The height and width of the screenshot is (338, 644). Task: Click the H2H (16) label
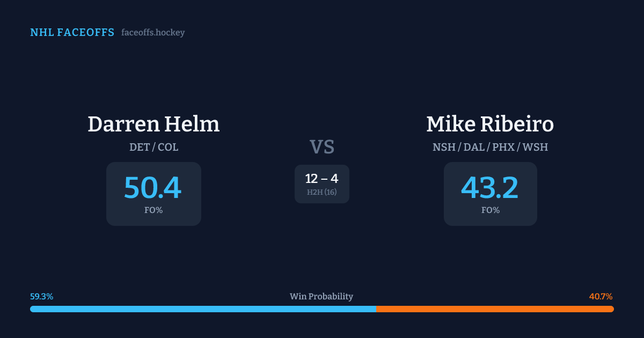[x=322, y=192]
